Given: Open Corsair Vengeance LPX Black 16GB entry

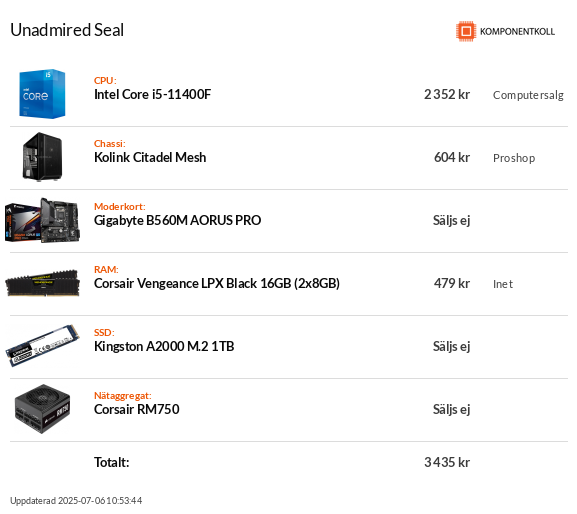Looking at the screenshot, I should [x=217, y=283].
